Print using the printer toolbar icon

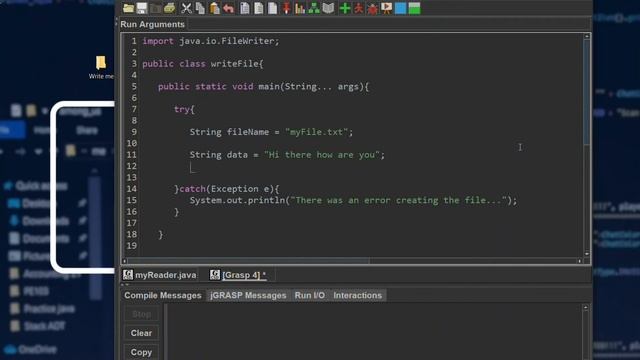click(170, 8)
